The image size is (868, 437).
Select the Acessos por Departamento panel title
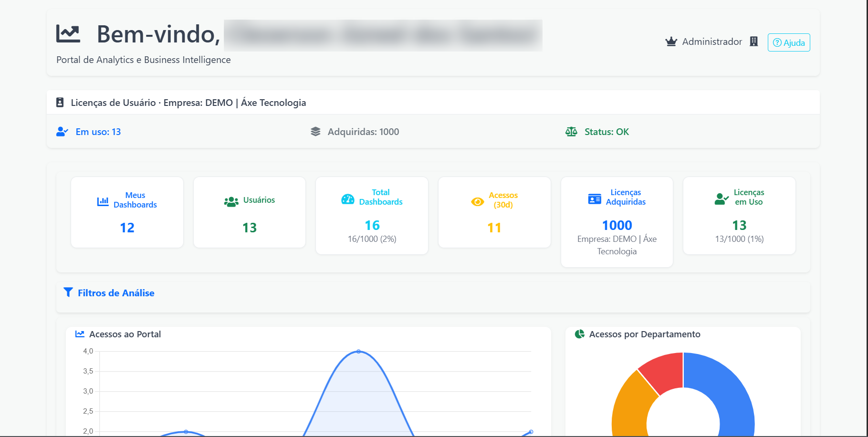pyautogui.click(x=645, y=334)
